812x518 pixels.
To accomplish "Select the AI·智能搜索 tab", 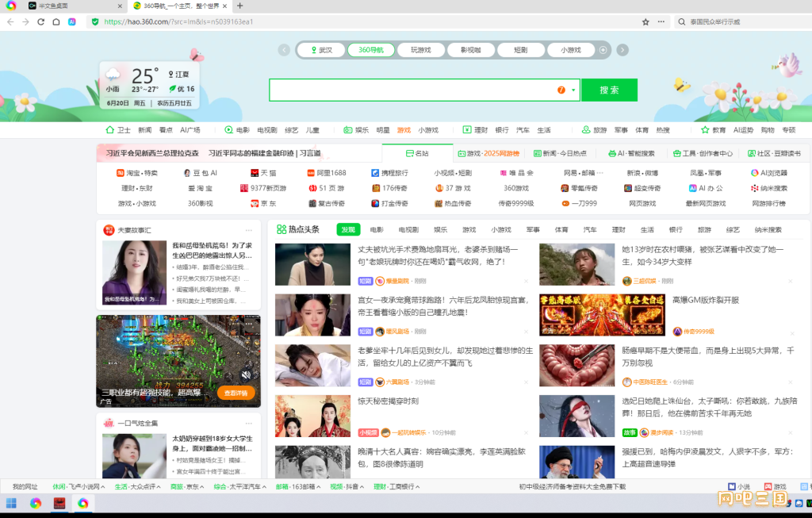I will pyautogui.click(x=631, y=153).
